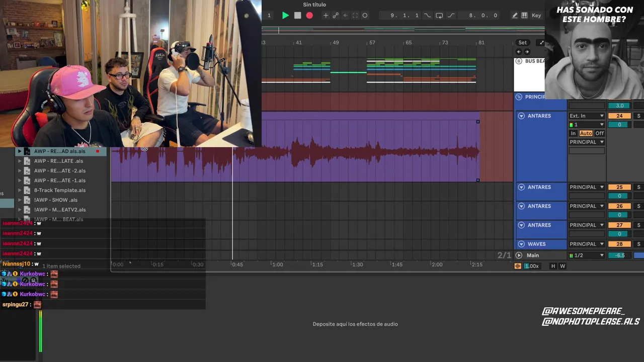Toggle track activator 28 on WAVES
644x362 pixels.
coord(619,244)
